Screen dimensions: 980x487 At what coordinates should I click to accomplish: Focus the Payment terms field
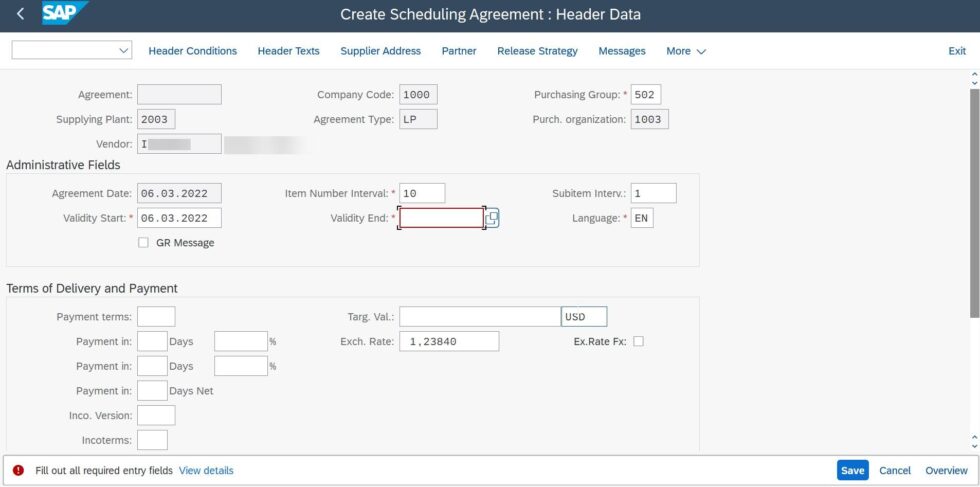(x=156, y=316)
